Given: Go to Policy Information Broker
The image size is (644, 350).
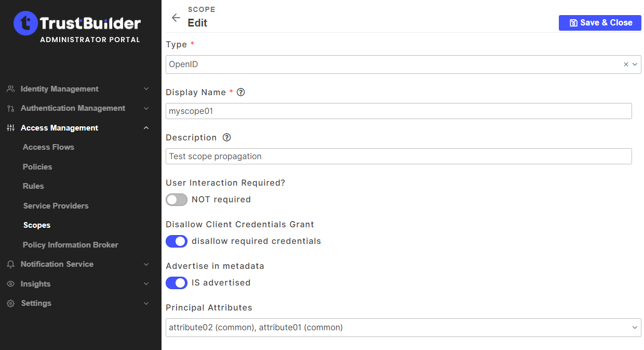Looking at the screenshot, I should click(x=70, y=245).
